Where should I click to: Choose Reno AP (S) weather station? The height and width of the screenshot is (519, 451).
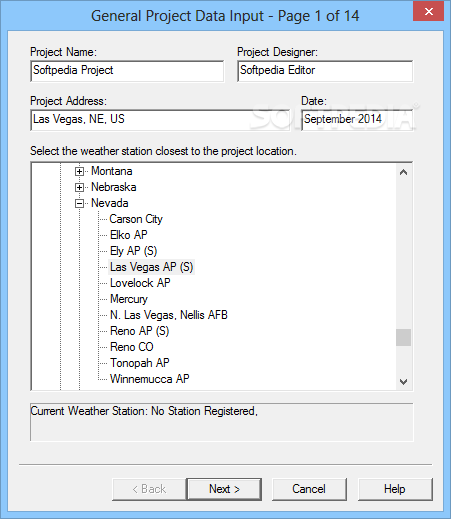coord(140,331)
